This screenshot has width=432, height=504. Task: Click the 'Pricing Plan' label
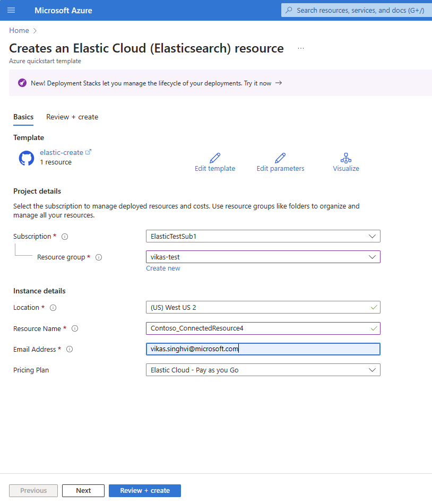tap(31, 370)
